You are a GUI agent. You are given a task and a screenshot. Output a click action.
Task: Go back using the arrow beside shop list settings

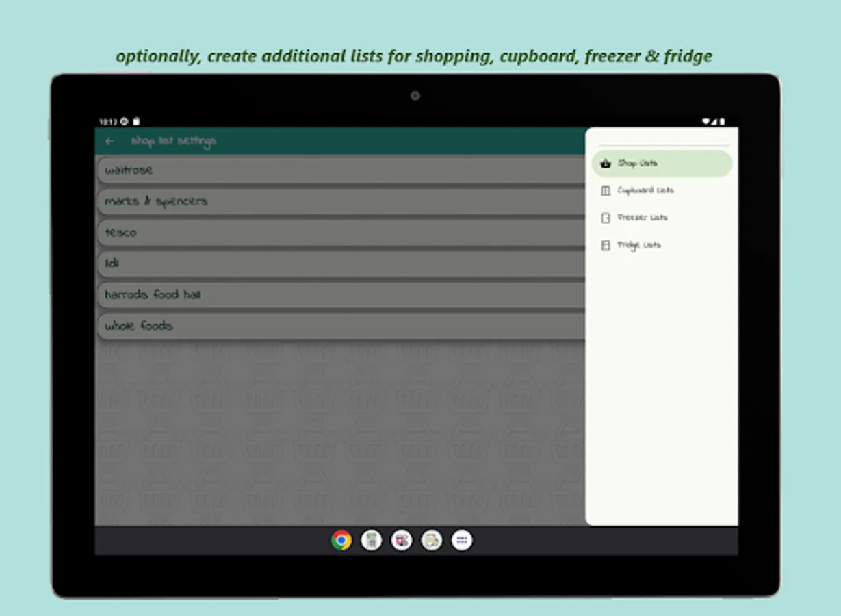109,141
